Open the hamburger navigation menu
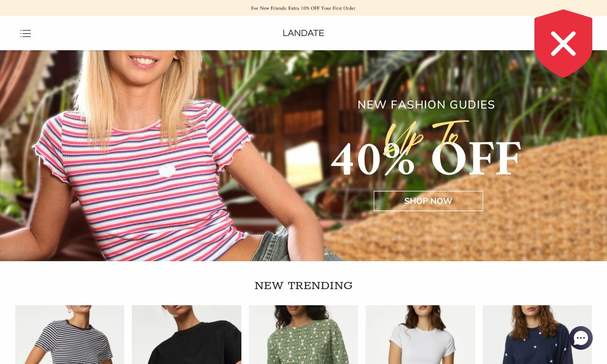Screen dimensions: 607x364 (26, 33)
